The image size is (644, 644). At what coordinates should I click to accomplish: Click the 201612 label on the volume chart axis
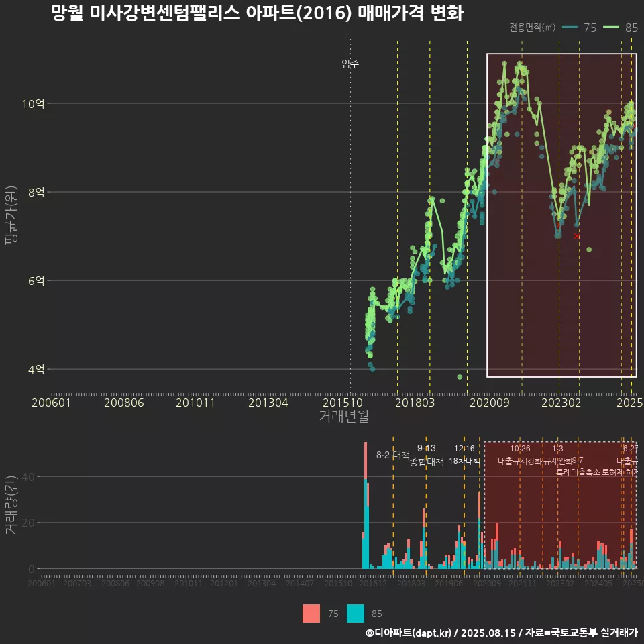pyautogui.click(x=373, y=583)
